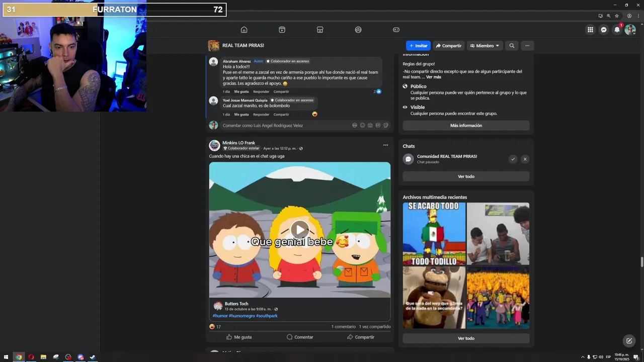Click Compartir under South Park post

tap(361, 337)
